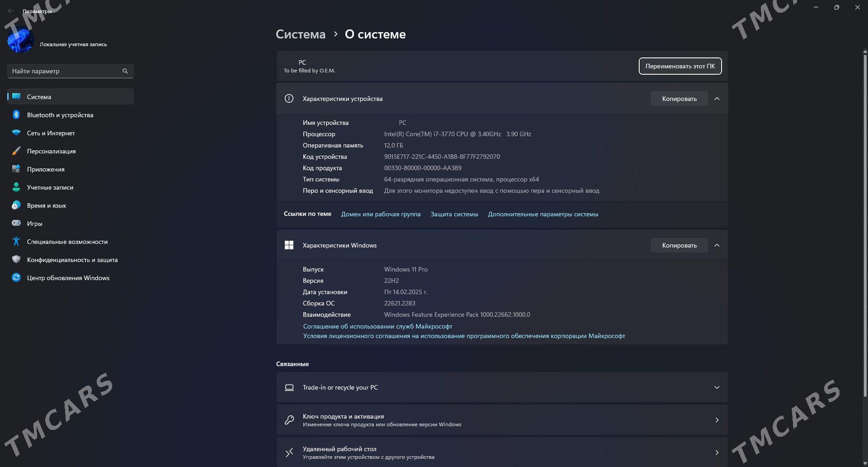The image size is (868, 467).
Task: Open Конфиденциальность и защита settings
Action: [71, 259]
